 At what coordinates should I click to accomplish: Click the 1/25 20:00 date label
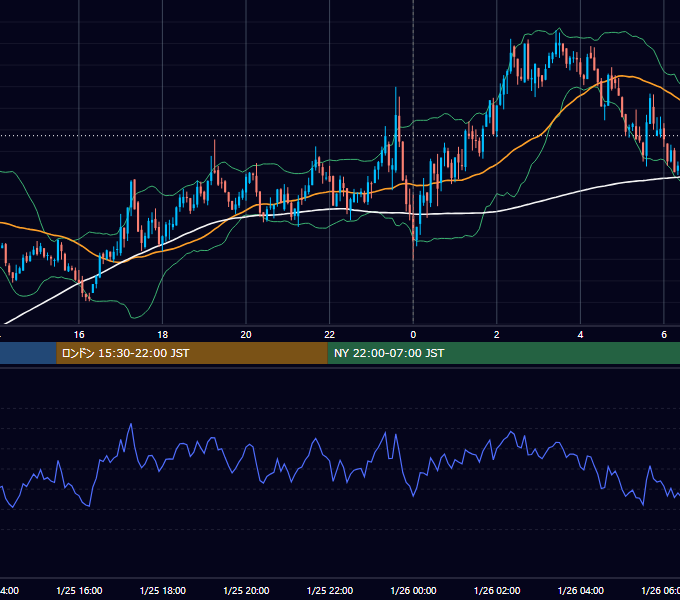(246, 591)
